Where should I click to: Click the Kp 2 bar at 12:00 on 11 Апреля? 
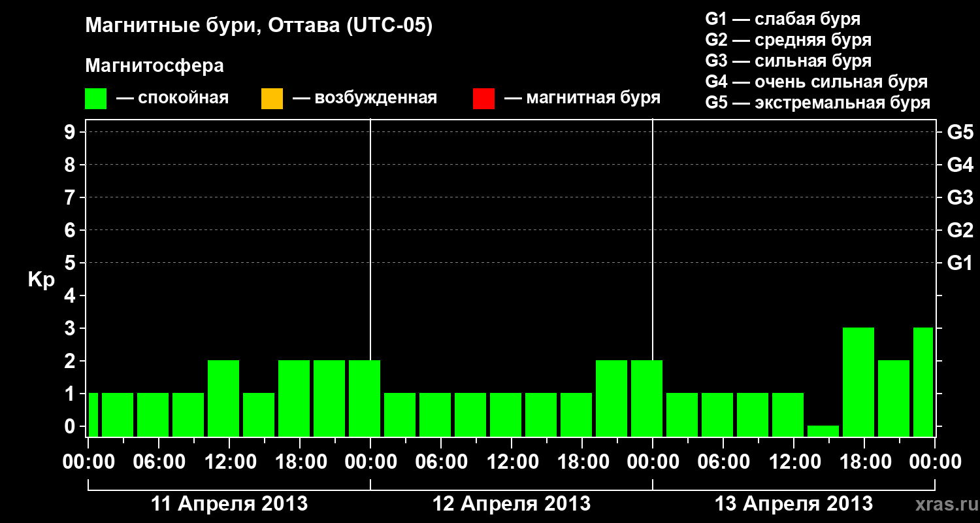223,399
